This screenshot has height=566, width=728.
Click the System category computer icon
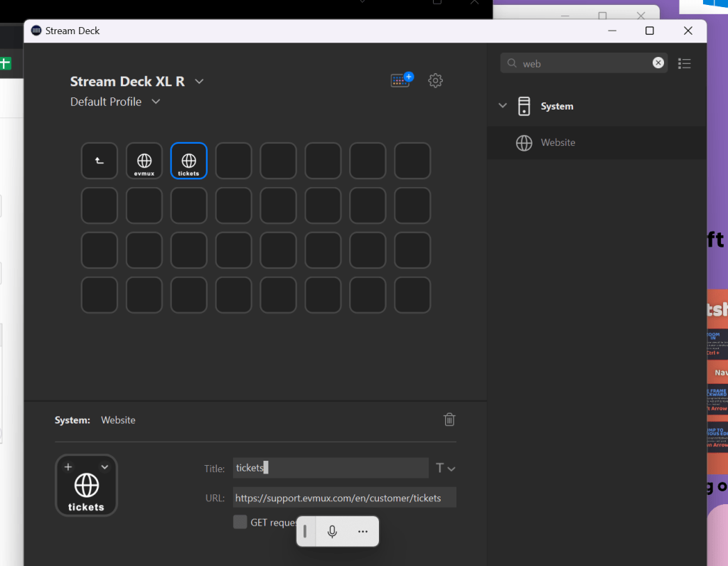pos(524,106)
